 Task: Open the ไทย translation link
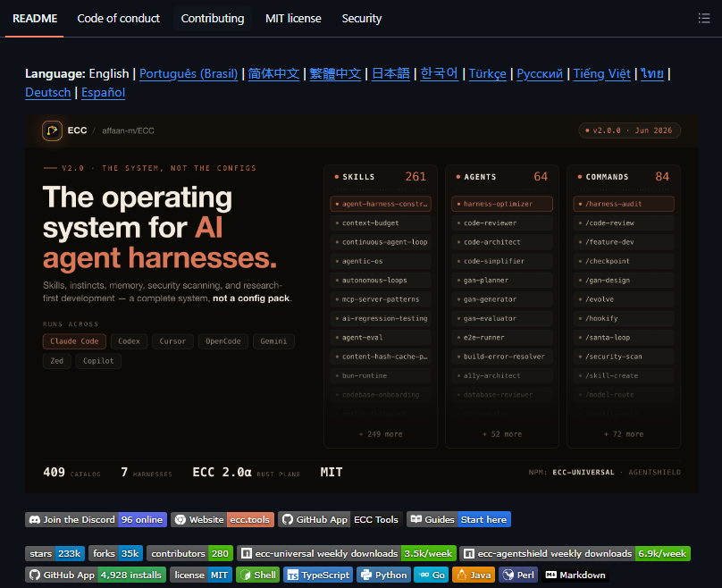[x=652, y=73]
